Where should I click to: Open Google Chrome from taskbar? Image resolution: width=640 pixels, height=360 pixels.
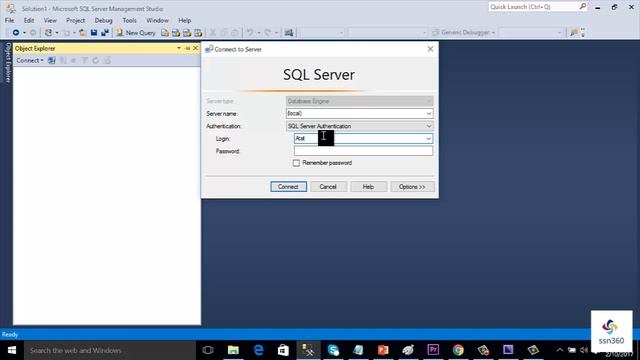click(x=458, y=350)
